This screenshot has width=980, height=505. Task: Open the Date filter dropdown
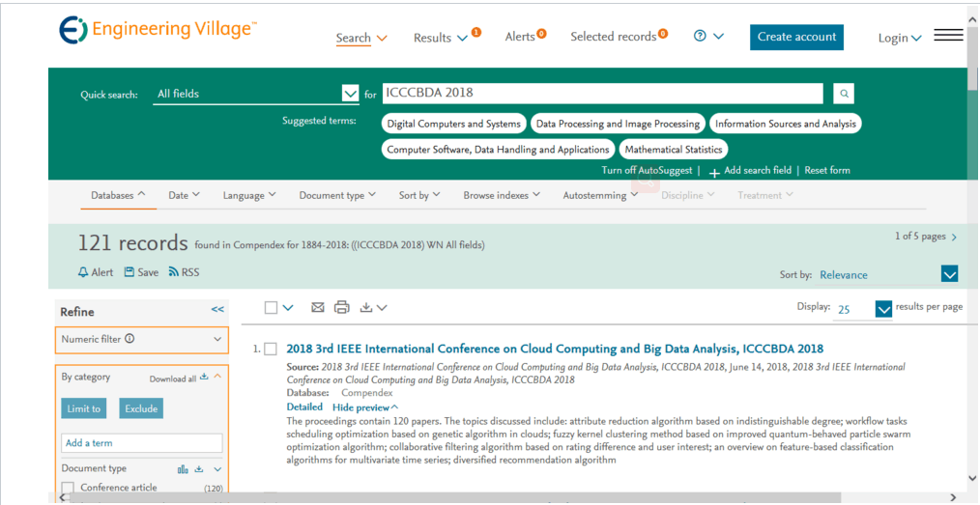pos(185,195)
